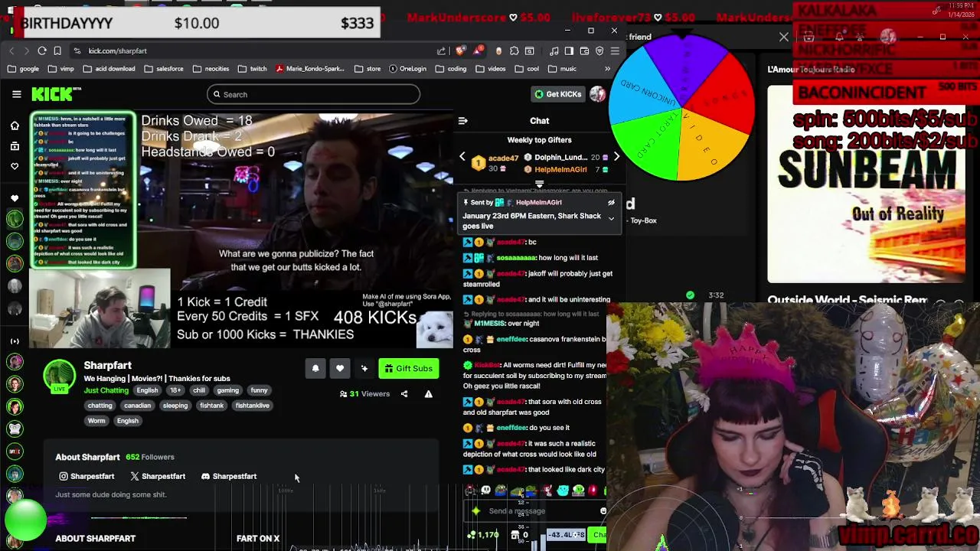980x551 pixels.
Task: Reload the kick.com page
Action: point(42,51)
